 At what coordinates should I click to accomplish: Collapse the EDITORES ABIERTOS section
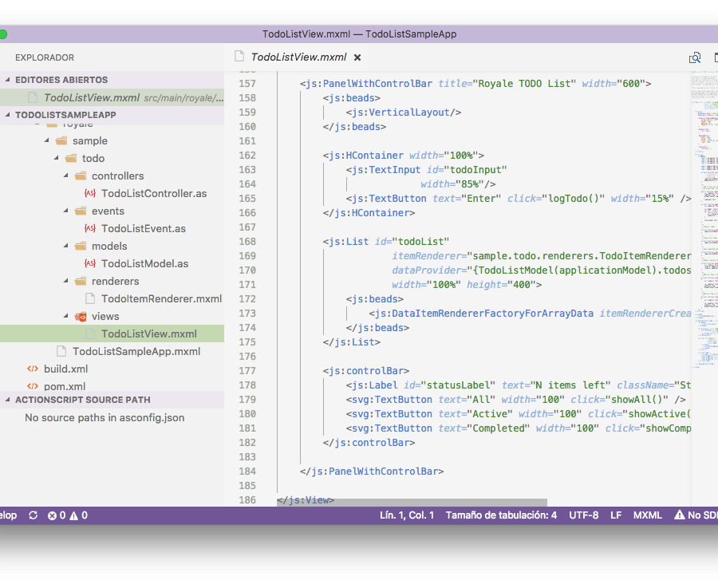(x=8, y=80)
